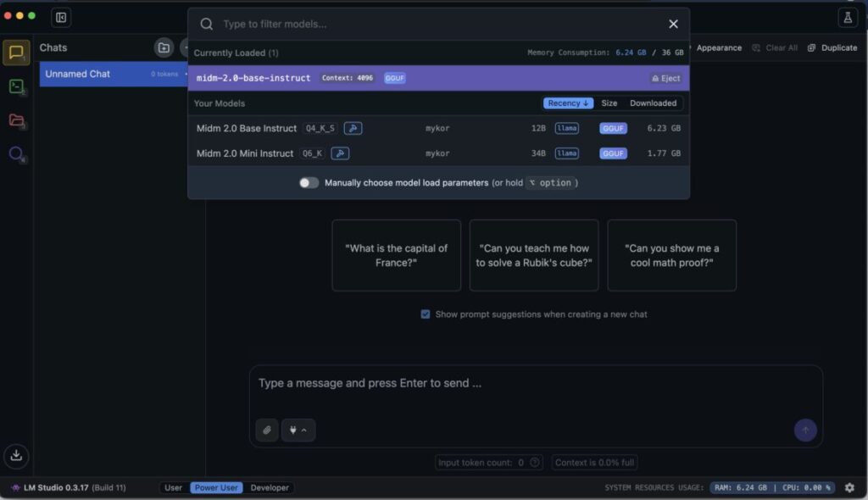Image resolution: width=868 pixels, height=500 pixels.
Task: Create a new chat folder
Action: [164, 47]
